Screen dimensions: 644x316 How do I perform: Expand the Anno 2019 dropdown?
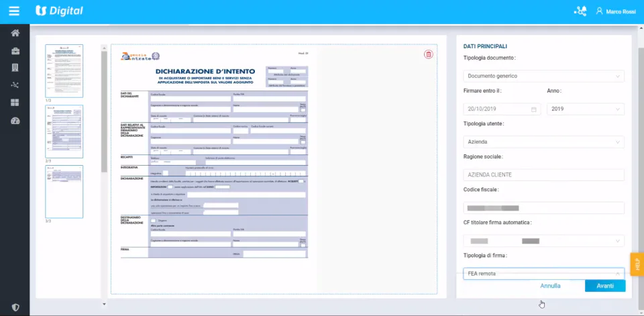tap(586, 109)
